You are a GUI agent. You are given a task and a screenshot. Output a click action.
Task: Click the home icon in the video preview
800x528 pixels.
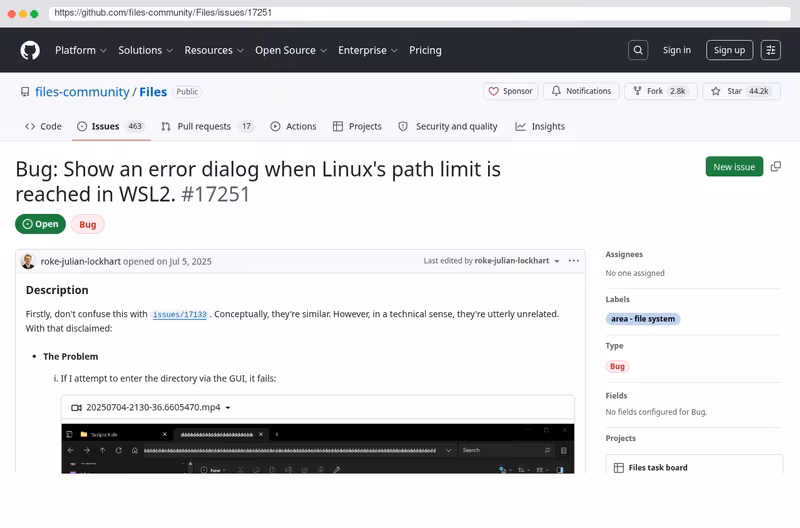click(135, 450)
